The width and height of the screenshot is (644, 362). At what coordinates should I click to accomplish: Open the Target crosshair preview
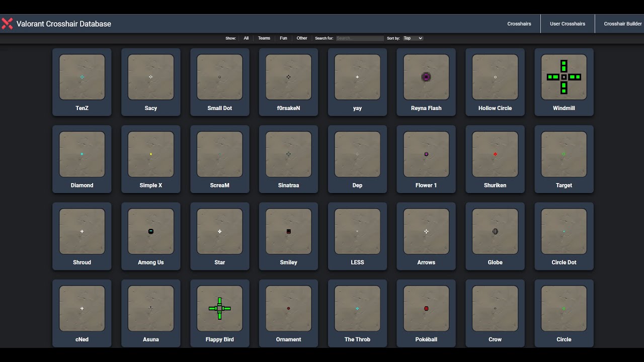[564, 154]
